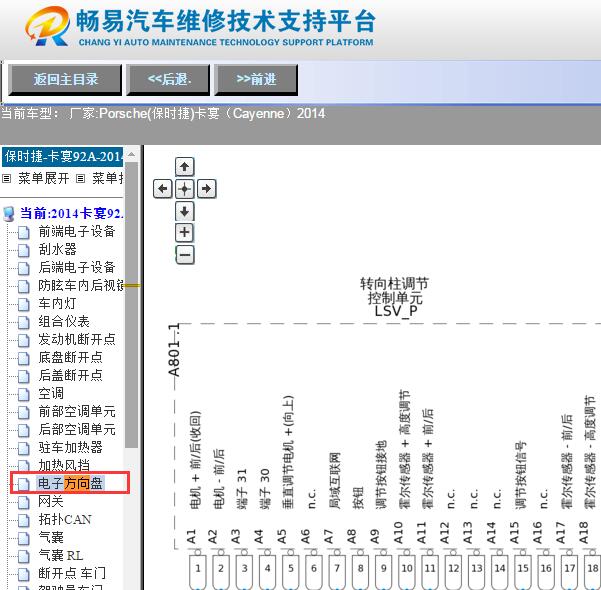Click connector pin 10 in diagram
The image size is (601, 590).
coord(407,571)
